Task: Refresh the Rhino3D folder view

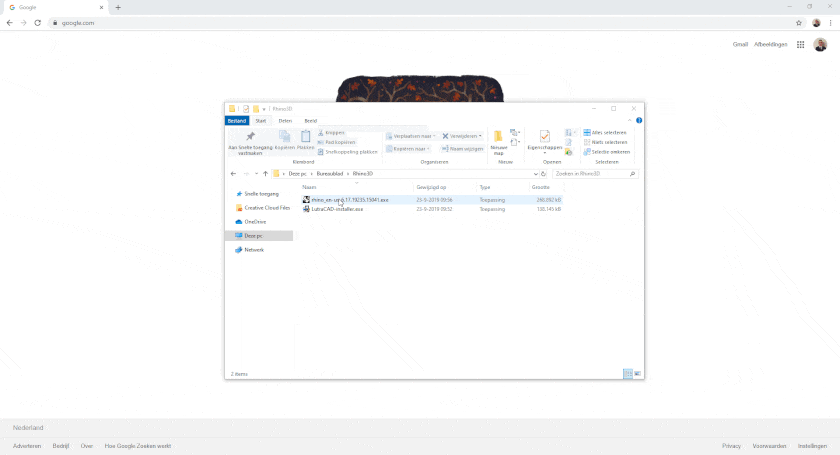Action: (x=543, y=174)
